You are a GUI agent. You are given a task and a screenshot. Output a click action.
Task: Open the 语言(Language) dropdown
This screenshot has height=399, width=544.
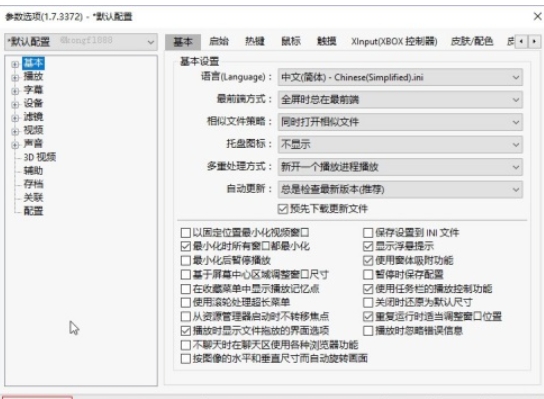(400, 77)
